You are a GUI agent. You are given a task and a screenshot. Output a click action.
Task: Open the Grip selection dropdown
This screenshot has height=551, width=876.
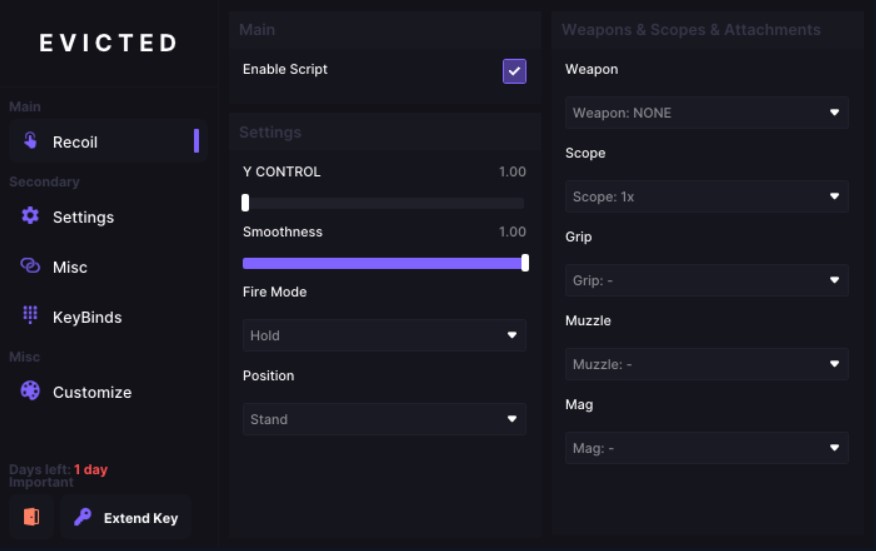click(706, 281)
